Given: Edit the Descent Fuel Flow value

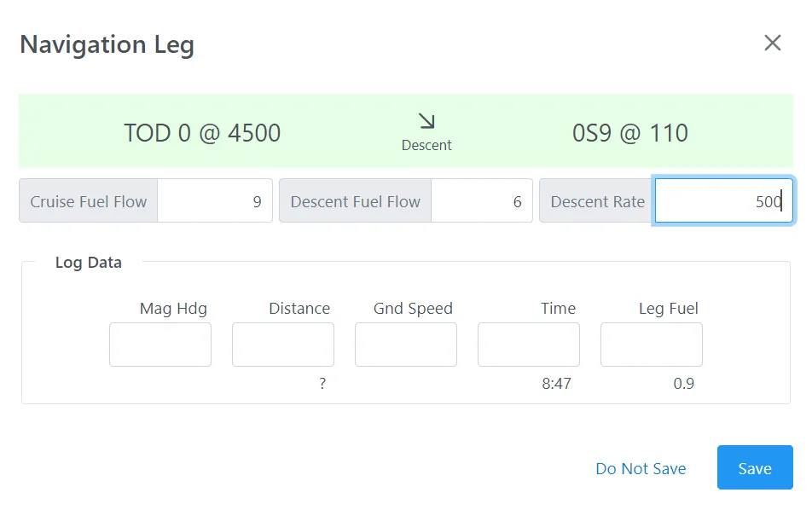Looking at the screenshot, I should point(481,201).
